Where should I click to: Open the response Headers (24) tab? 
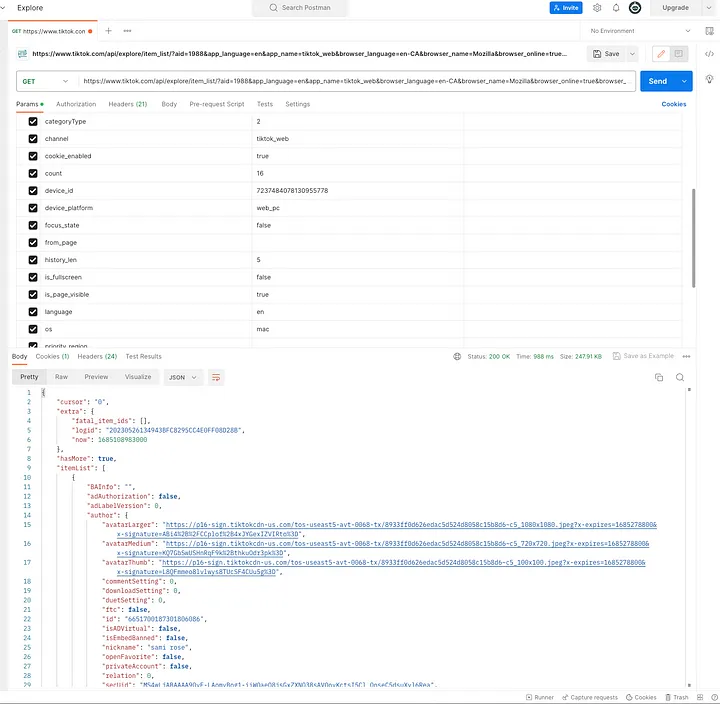coord(97,356)
